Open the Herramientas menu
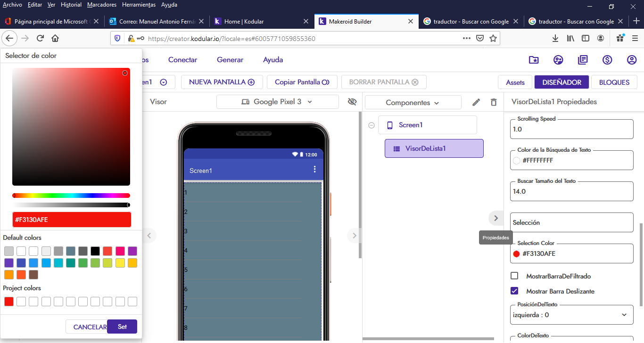 [138, 5]
